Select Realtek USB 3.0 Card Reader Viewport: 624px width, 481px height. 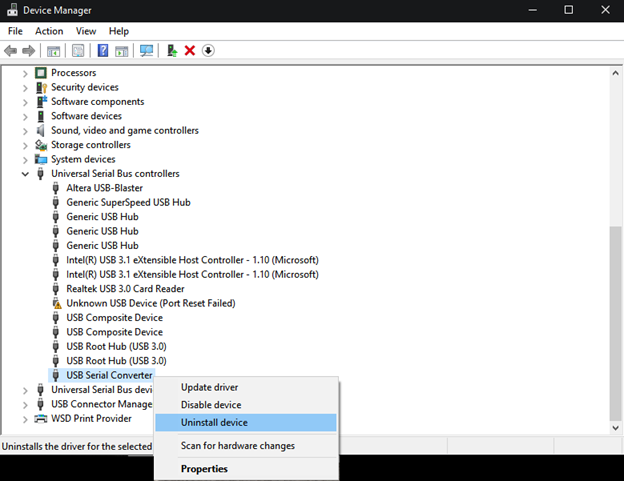[125, 289]
